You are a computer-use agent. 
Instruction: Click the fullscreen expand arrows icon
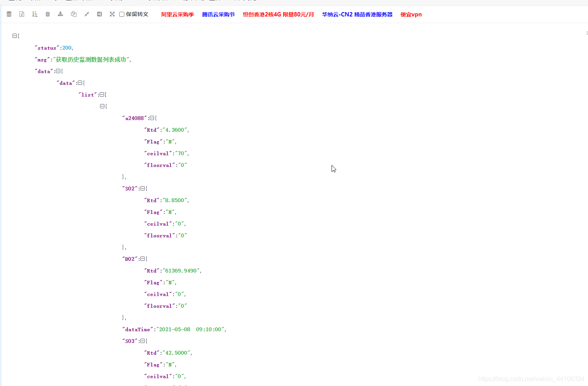[112, 14]
